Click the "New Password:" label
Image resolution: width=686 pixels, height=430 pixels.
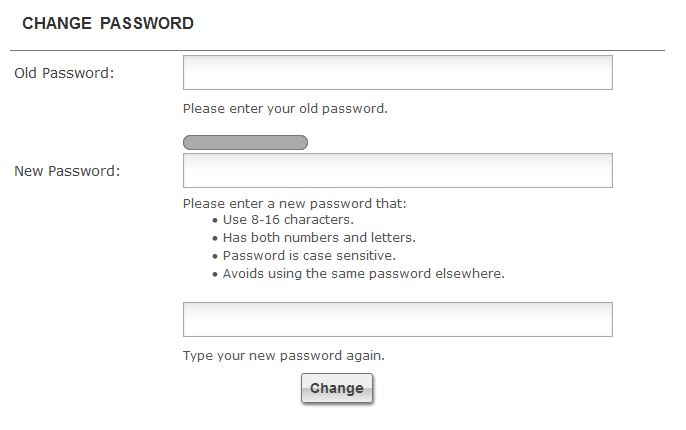pos(67,171)
